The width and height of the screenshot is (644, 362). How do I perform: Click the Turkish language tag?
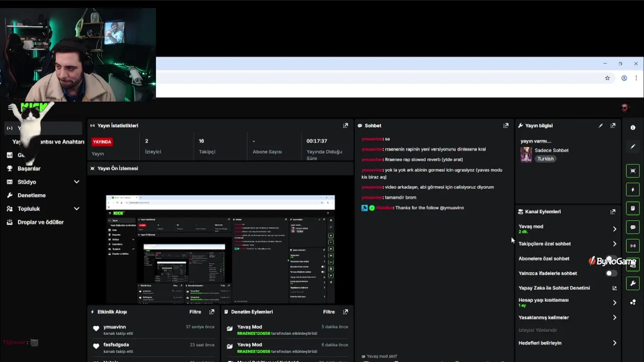pos(545,159)
